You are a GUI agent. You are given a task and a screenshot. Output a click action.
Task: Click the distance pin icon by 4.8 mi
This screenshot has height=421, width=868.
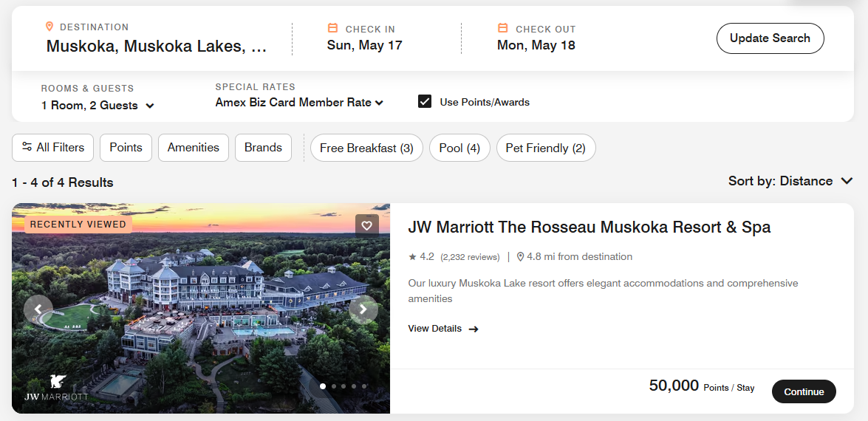(520, 257)
